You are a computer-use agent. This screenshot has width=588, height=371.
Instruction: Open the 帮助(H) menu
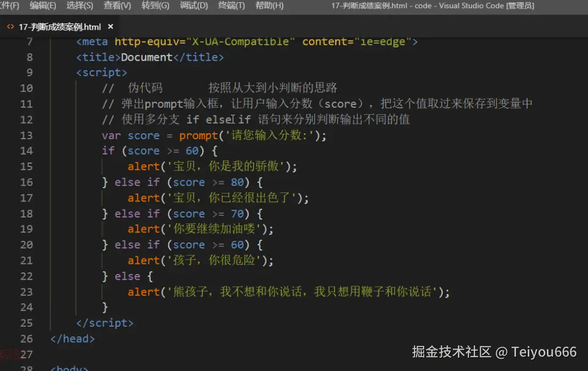(269, 6)
